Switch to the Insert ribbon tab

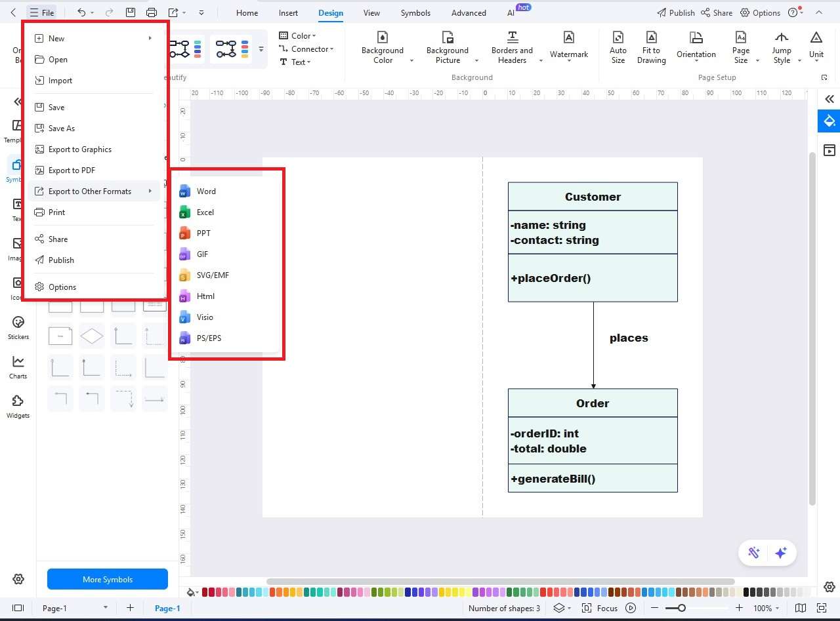pos(288,12)
